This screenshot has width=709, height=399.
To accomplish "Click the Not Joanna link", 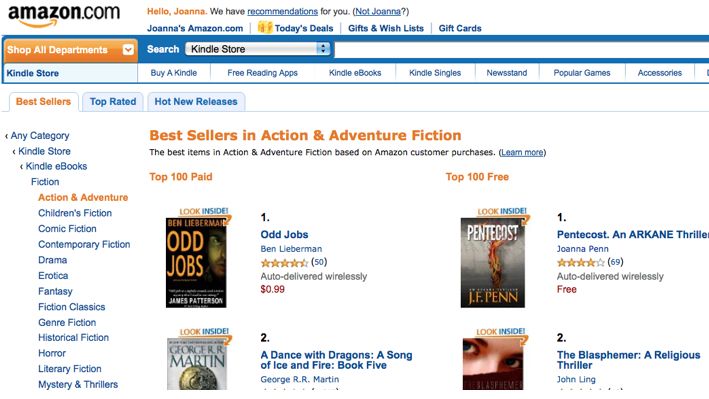I will pos(378,11).
